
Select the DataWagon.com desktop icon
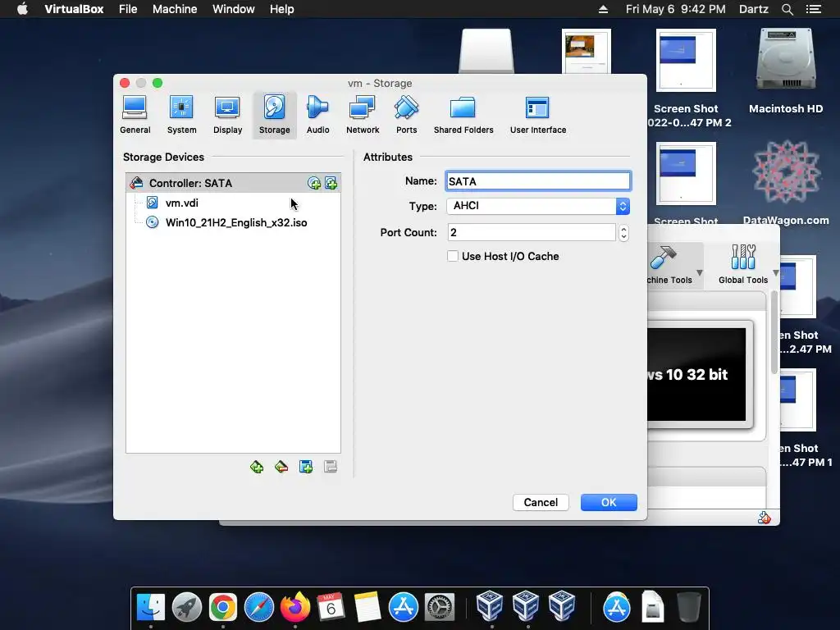point(786,183)
